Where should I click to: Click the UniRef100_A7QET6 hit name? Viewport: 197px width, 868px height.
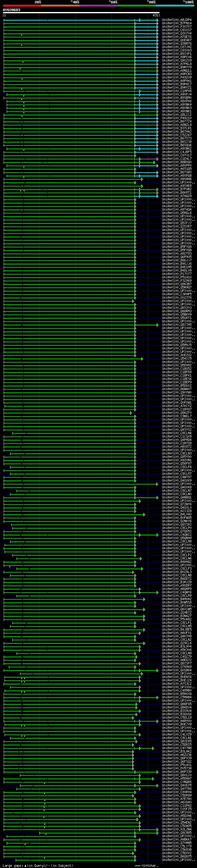(176, 37)
